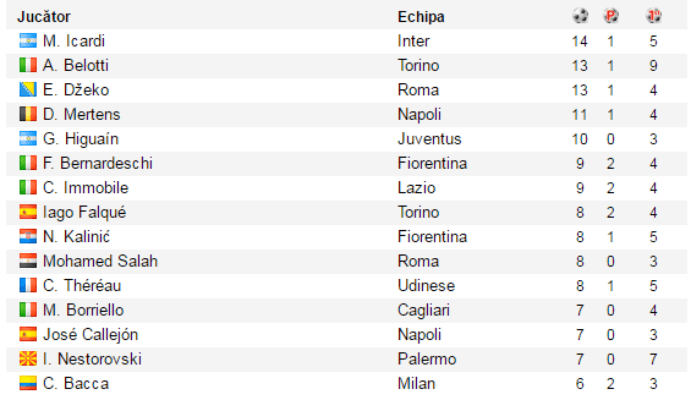
Task: Click the France flag beside C. Théréau
Action: click(28, 285)
